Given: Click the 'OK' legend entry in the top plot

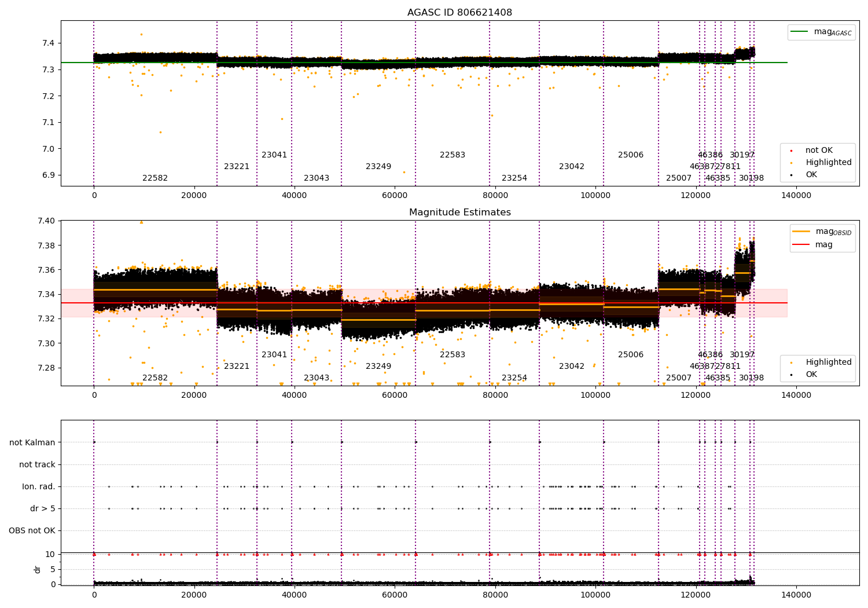Looking at the screenshot, I should point(811,174).
